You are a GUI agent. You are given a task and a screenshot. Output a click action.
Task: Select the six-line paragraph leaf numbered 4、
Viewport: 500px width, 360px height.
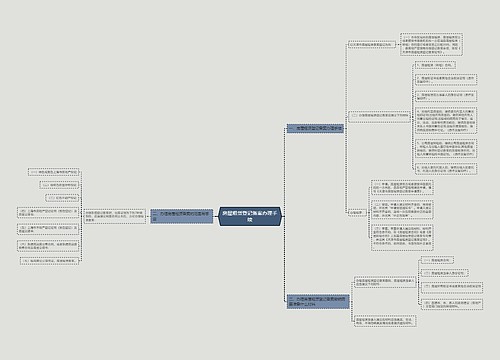click(x=446, y=121)
